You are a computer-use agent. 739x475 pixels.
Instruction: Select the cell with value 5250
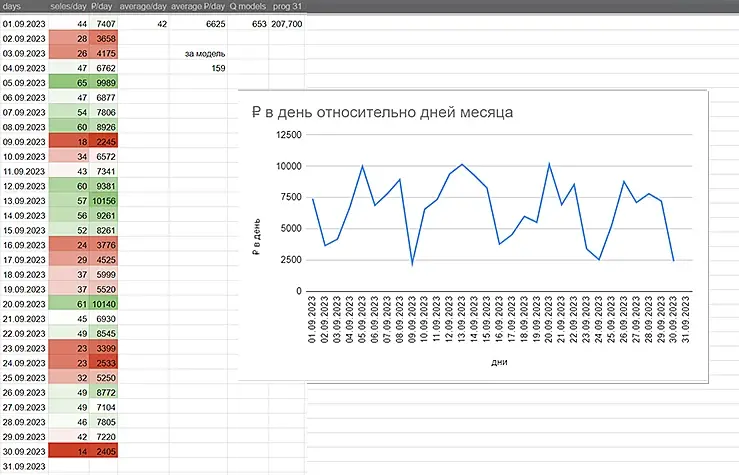tap(104, 378)
